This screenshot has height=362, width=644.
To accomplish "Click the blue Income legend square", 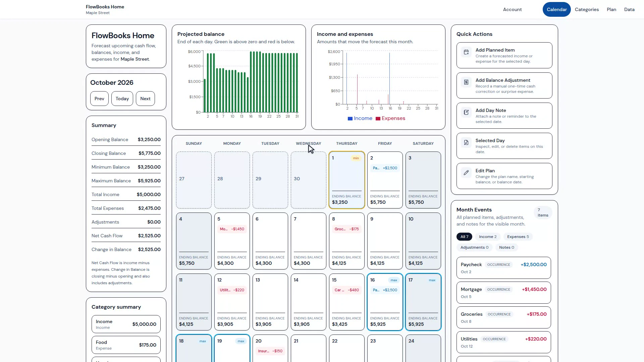I will click(x=350, y=119).
